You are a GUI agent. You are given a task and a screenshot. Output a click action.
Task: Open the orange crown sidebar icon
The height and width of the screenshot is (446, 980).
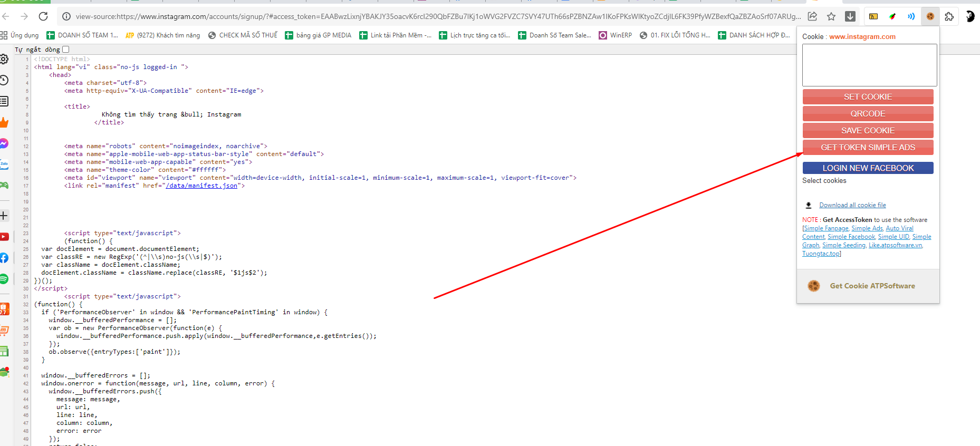tap(4, 122)
